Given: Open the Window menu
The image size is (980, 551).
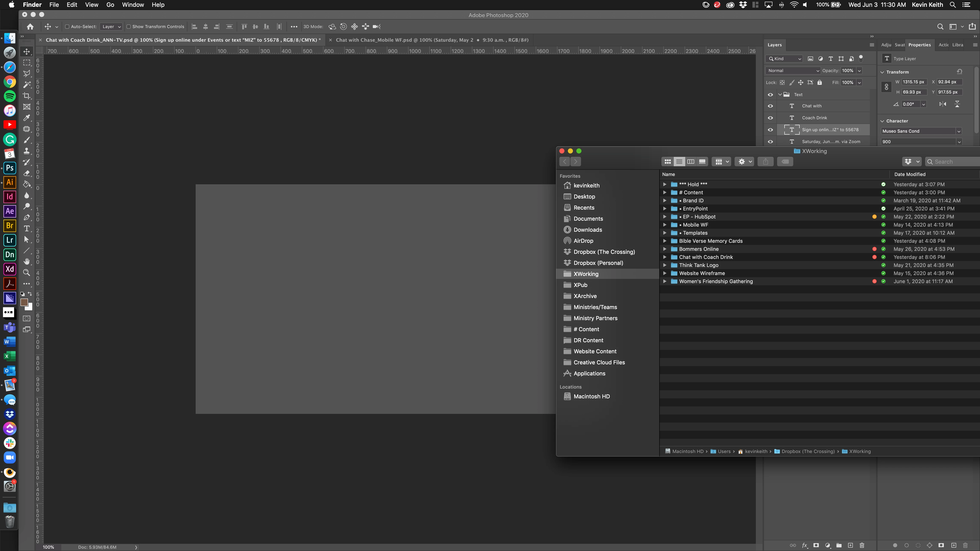Looking at the screenshot, I should pyautogui.click(x=133, y=4).
